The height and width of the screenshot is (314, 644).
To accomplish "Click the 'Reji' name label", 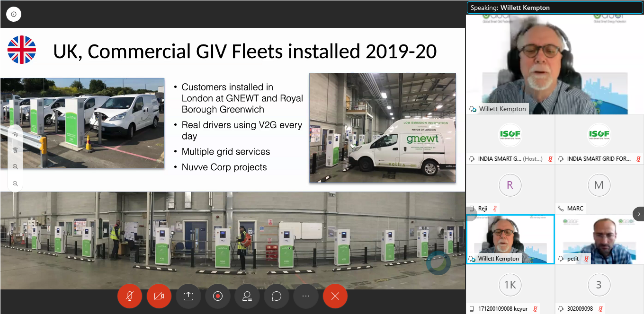I will [x=483, y=209].
